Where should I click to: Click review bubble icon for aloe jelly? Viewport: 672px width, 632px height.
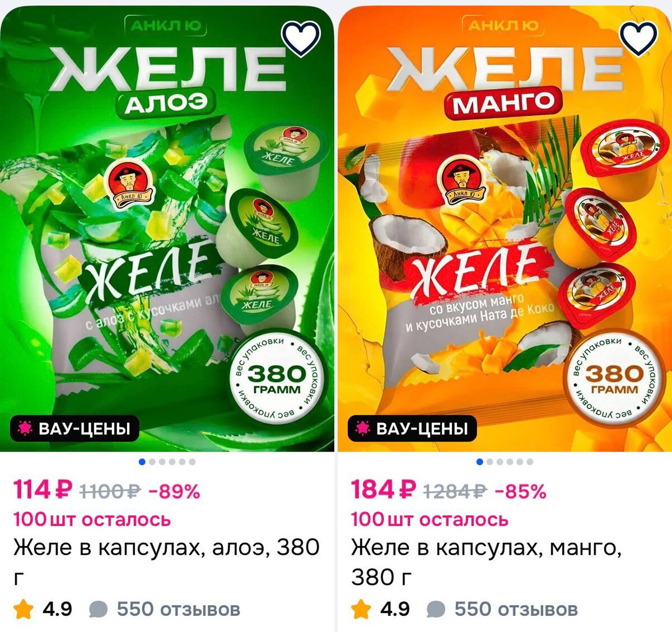(x=99, y=610)
